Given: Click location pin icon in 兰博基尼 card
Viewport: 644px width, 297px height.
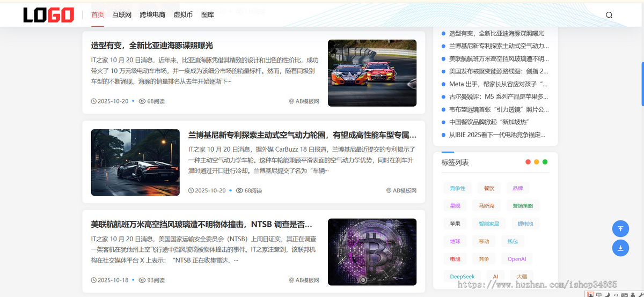Looking at the screenshot, I should [x=389, y=191].
